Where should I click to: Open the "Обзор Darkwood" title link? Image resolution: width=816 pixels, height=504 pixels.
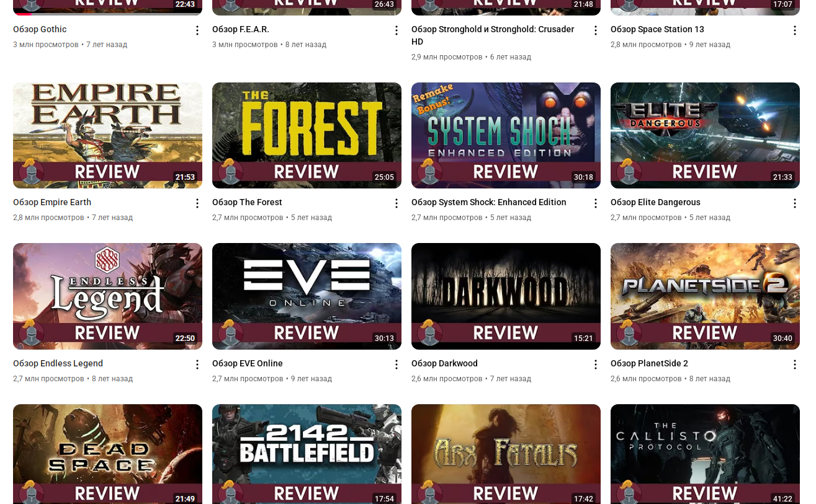coord(444,363)
